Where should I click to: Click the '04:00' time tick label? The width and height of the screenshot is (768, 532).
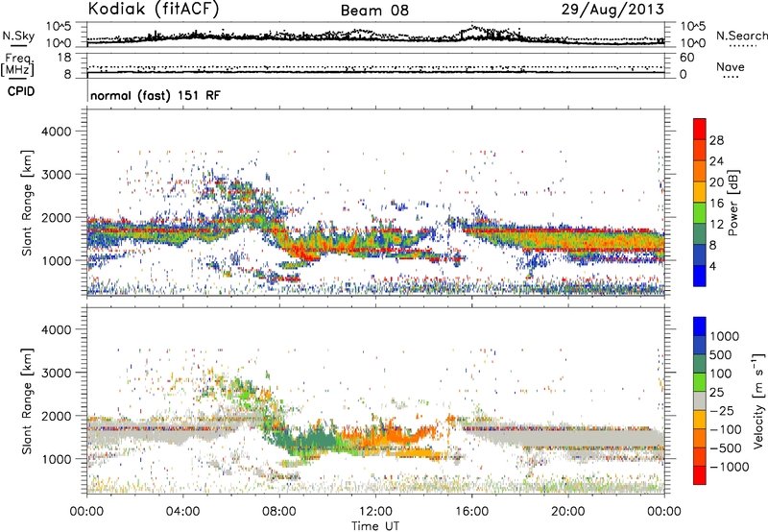[182, 512]
